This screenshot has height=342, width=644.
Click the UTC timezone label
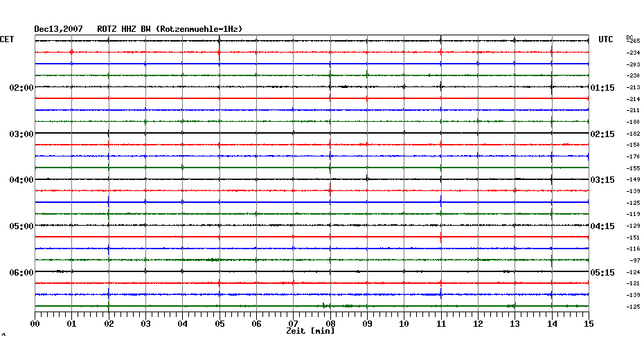point(606,39)
